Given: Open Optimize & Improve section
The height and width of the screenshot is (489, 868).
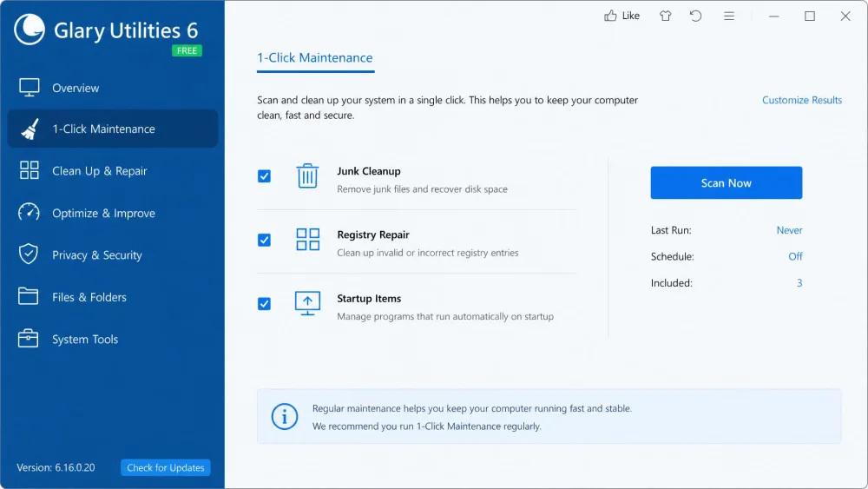Looking at the screenshot, I should click(112, 213).
